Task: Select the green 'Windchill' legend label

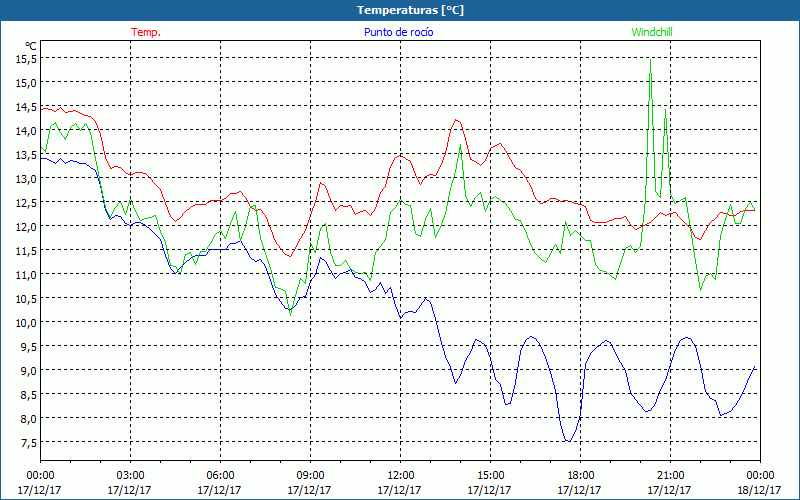Action: coord(652,32)
